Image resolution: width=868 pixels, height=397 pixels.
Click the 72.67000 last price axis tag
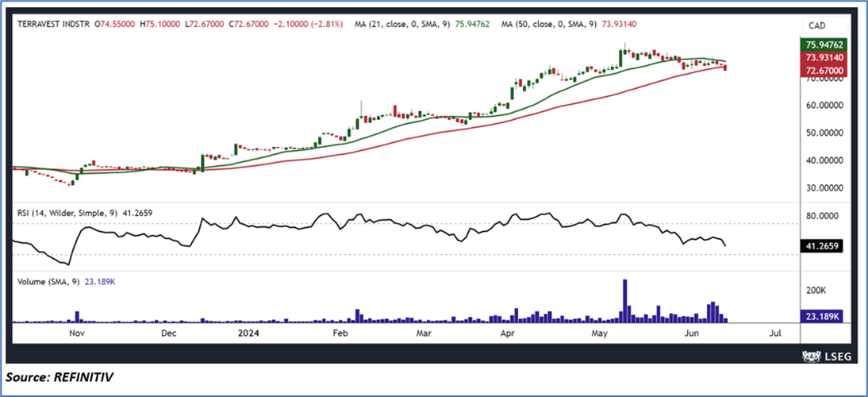point(825,71)
